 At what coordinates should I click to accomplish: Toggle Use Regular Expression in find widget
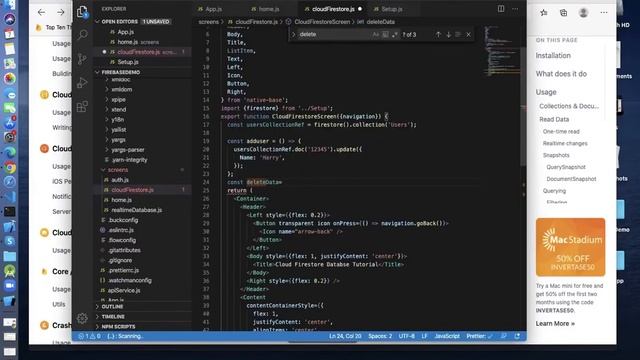[395, 35]
